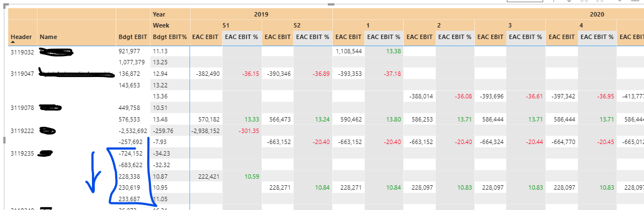Viewport: 644px width, 210px height.
Task: Sort by the Header column label
Action: point(21,37)
